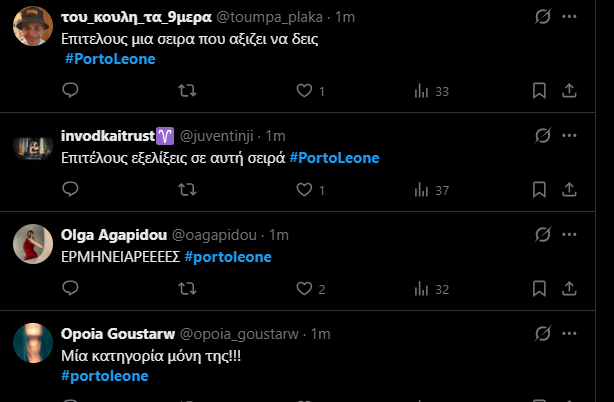The height and width of the screenshot is (402, 614).
Task: Share the toumpa_plaka tweet
Action: click(x=569, y=91)
